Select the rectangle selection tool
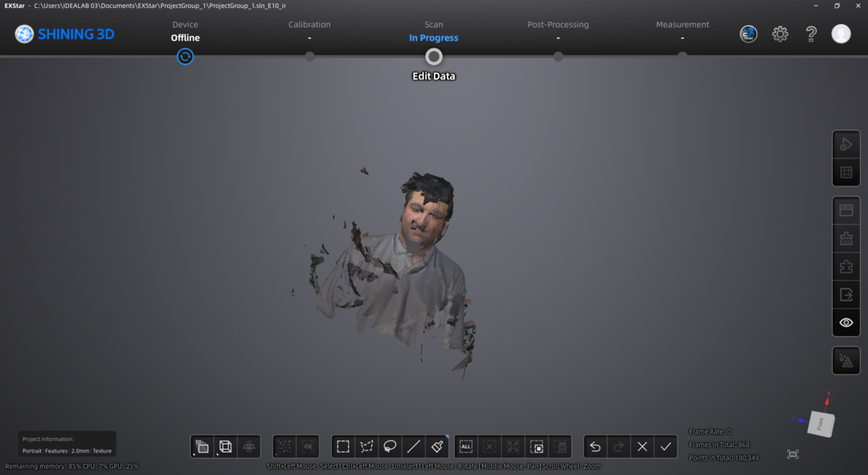The height and width of the screenshot is (475, 868). [x=343, y=446]
